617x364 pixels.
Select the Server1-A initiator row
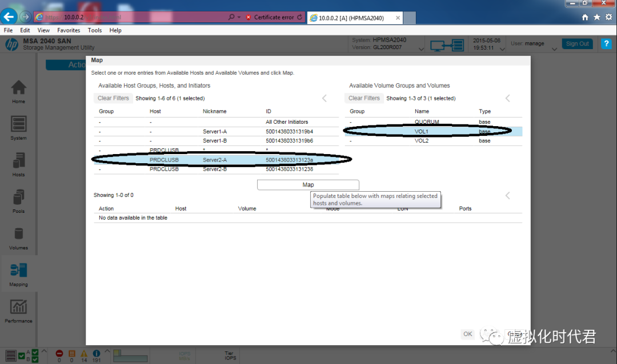click(x=217, y=131)
